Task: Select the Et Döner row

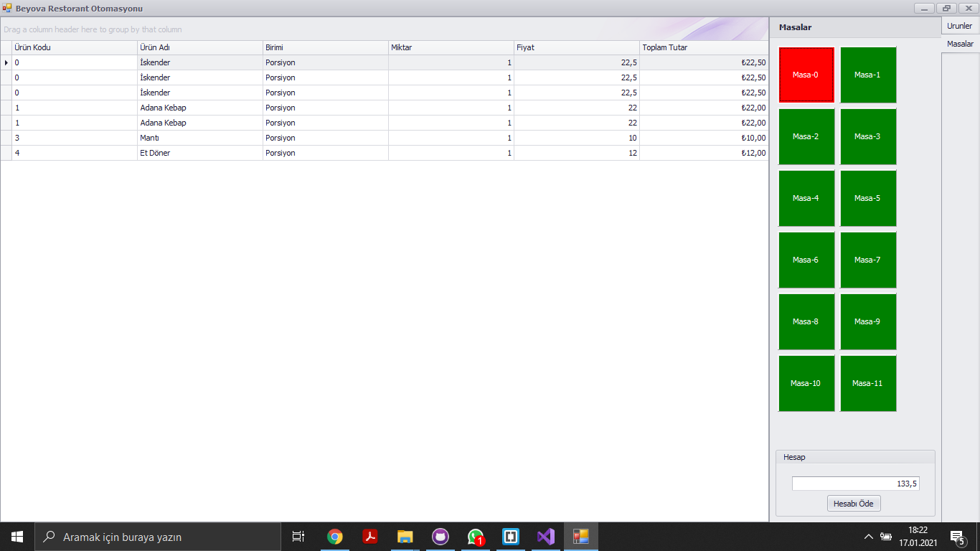Action: pos(385,153)
